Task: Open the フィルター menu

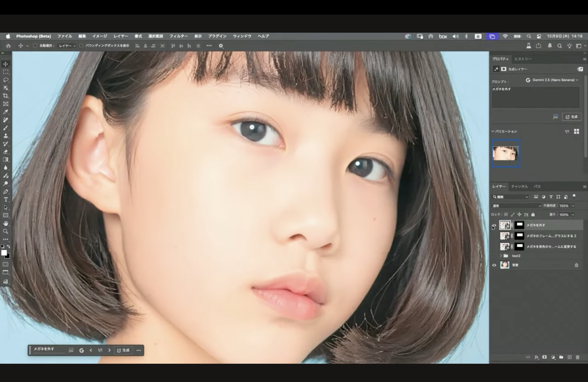Action: point(178,36)
